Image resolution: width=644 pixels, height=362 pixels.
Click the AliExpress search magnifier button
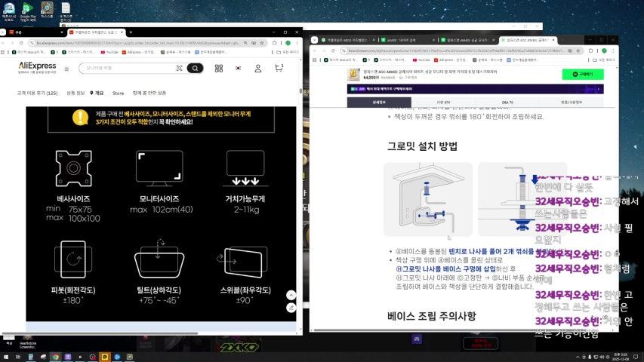(x=195, y=68)
